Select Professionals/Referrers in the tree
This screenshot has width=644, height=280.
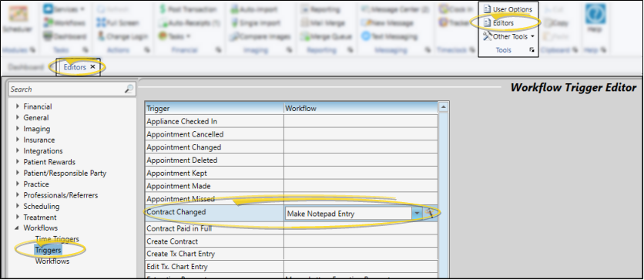(x=61, y=195)
